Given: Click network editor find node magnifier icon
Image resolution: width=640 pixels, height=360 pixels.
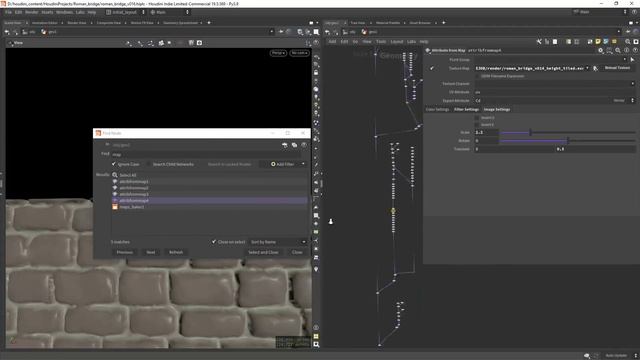Looking at the screenshot, I should (x=628, y=42).
